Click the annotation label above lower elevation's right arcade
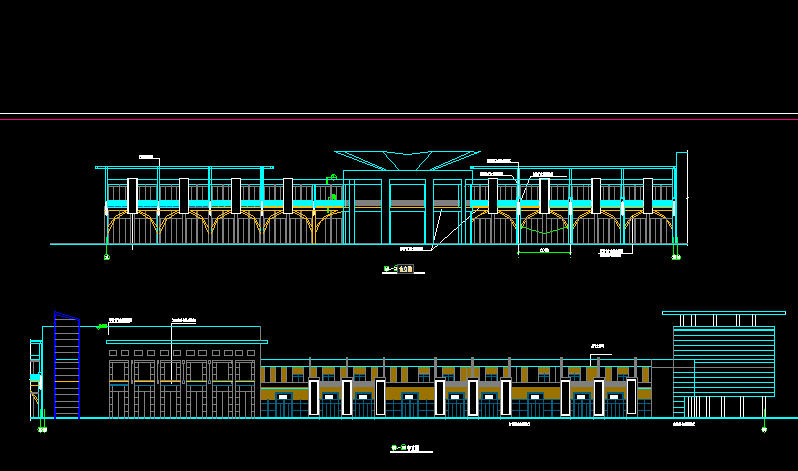 599,347
